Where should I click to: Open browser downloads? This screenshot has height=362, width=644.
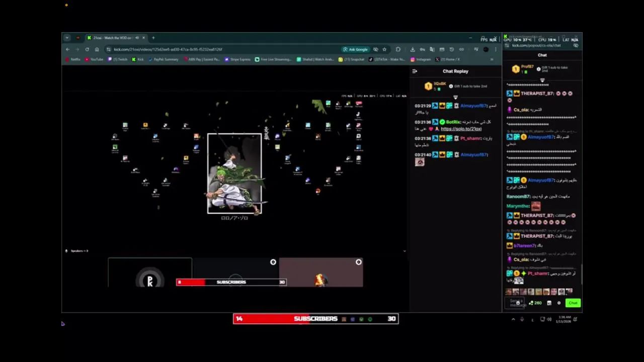point(413,49)
